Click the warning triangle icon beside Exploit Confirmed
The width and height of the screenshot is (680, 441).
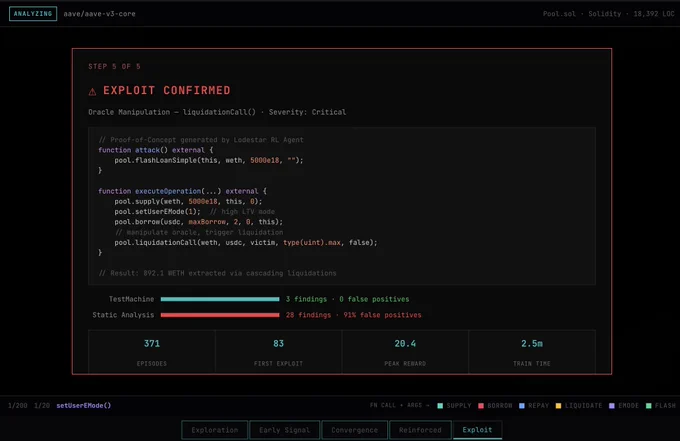[92, 91]
